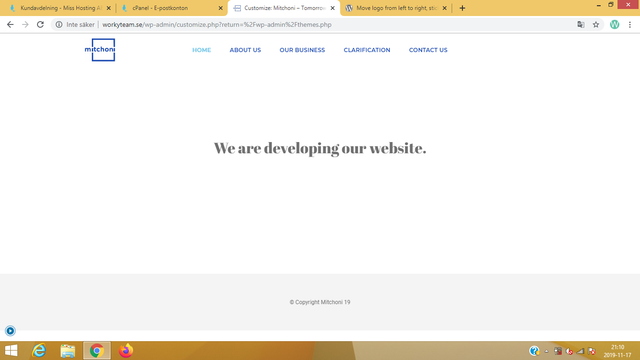640x360 pixels.
Task: Open the green W profile avatar
Action: (x=614, y=24)
